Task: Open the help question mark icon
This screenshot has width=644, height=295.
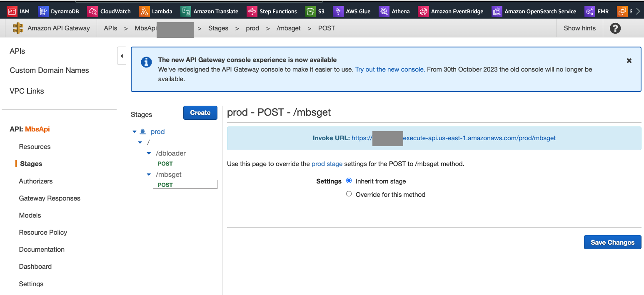Action: (615, 28)
